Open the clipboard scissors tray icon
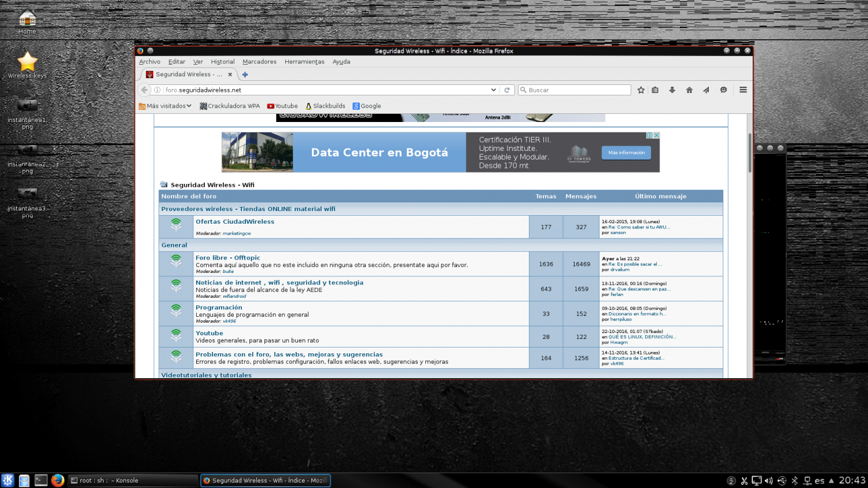Viewport: 868px width, 488px height. tap(744, 480)
